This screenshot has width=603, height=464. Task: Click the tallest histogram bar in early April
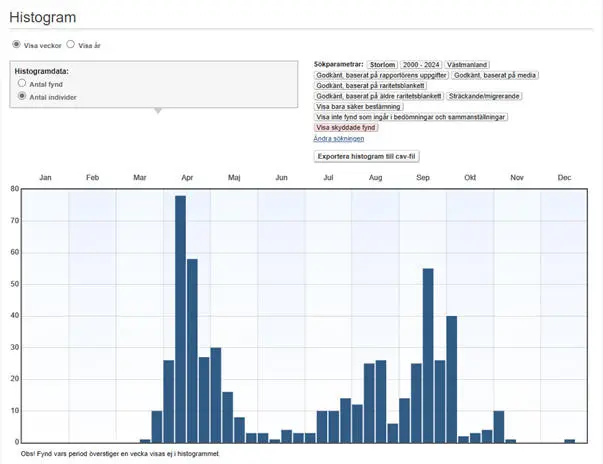click(180, 318)
